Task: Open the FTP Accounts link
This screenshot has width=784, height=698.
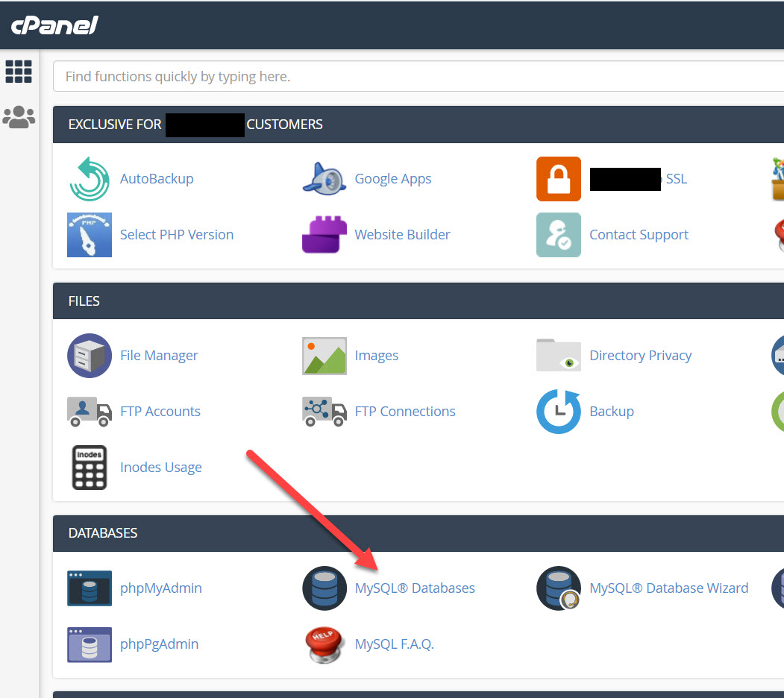Action: tap(160, 412)
